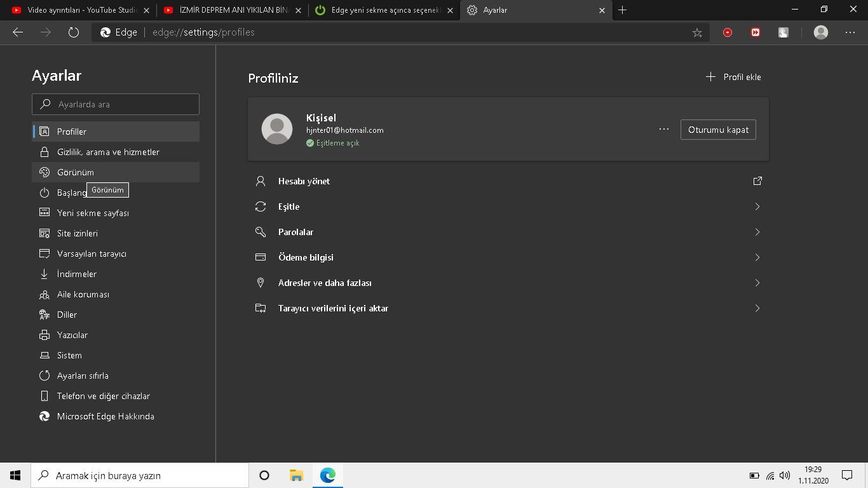The height and width of the screenshot is (488, 868).
Task: Click the Profil ekle button
Action: (x=733, y=77)
